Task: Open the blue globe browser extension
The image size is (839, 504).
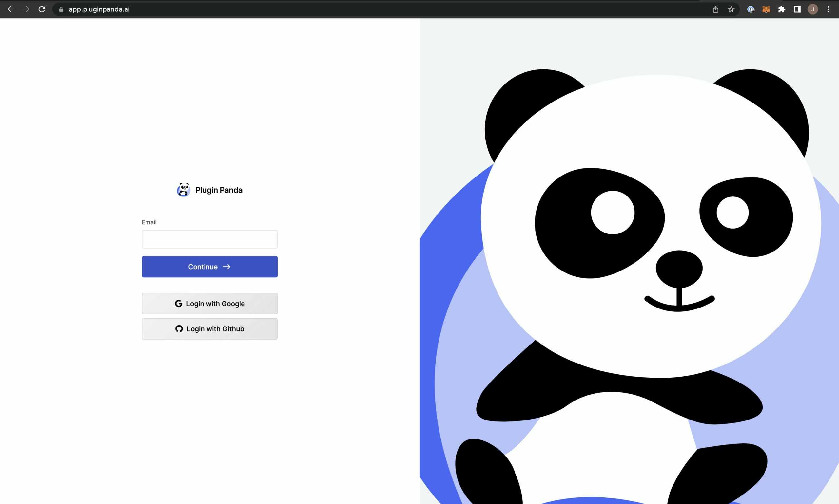Action: coord(751,9)
